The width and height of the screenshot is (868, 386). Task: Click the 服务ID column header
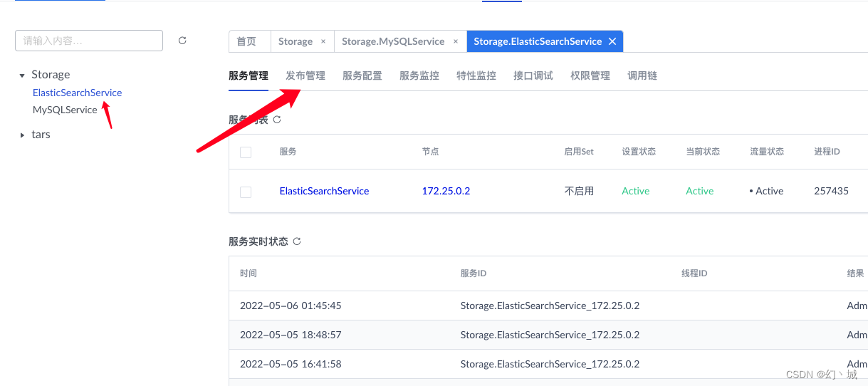coord(474,273)
